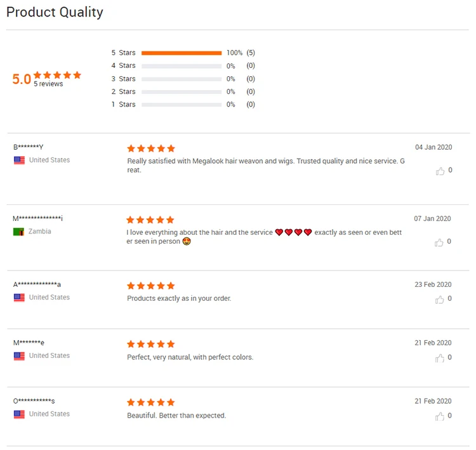The image size is (476, 450).
Task: Click reviewer name A*************a
Action: 37,284
